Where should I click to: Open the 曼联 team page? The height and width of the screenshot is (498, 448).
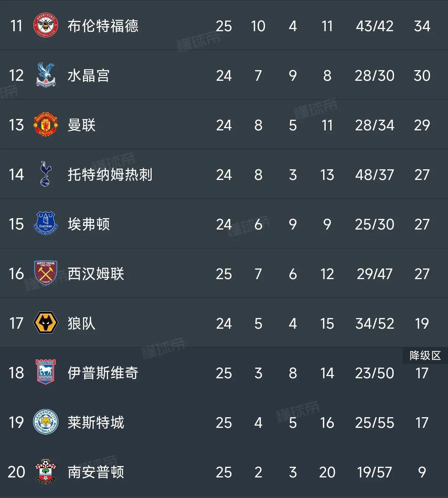click(x=82, y=125)
